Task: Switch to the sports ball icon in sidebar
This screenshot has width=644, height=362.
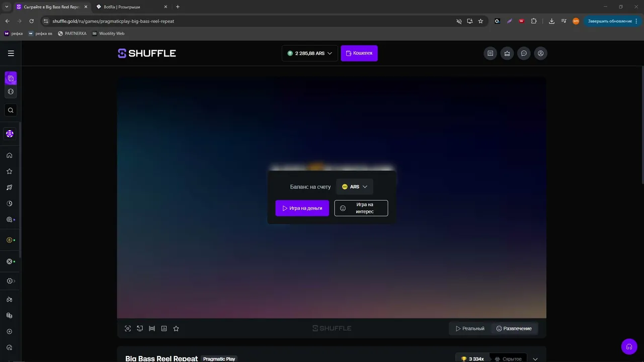Action: coord(11,92)
